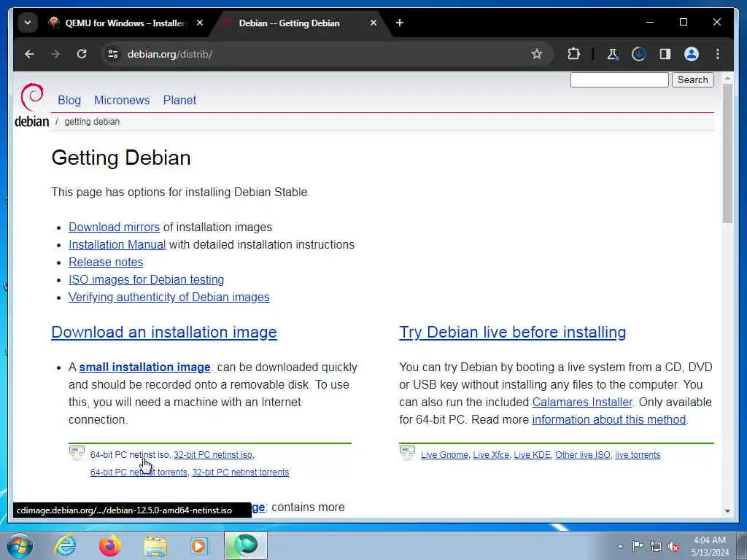Launch Firefox from the taskbar
Screen dimensions: 747x560
[109, 545]
